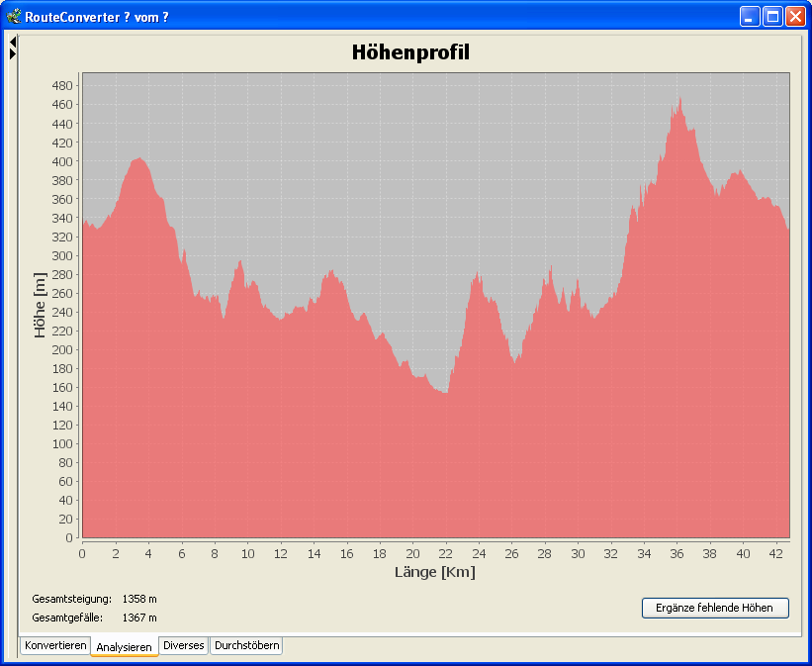Collapse the pane with the left-pointing divider arrow
This screenshot has height=666, width=812.
point(13,42)
